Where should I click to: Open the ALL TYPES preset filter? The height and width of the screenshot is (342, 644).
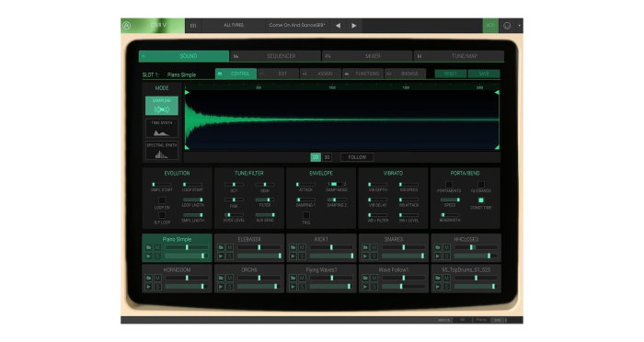[234, 25]
